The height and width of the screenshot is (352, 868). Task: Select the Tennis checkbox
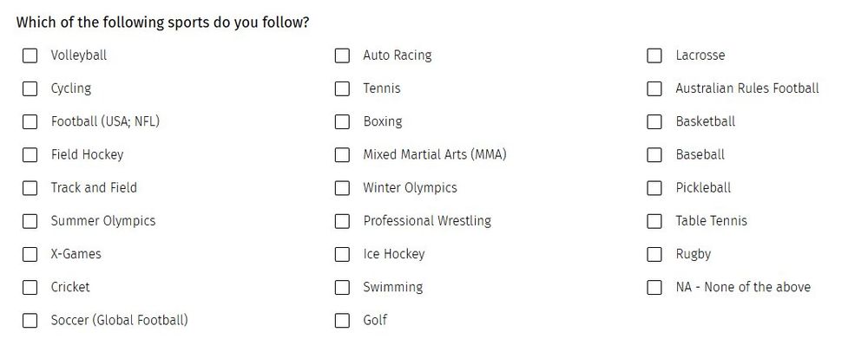[342, 88]
